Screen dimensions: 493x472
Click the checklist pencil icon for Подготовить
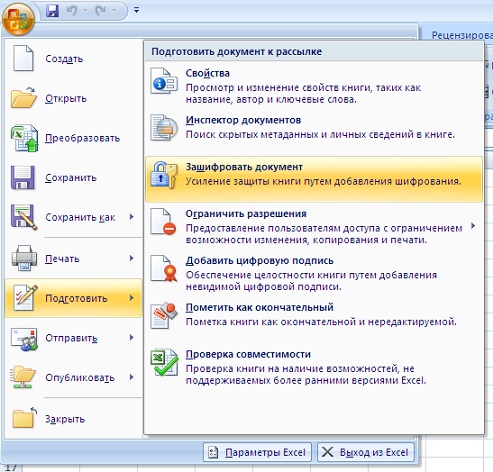tap(25, 298)
